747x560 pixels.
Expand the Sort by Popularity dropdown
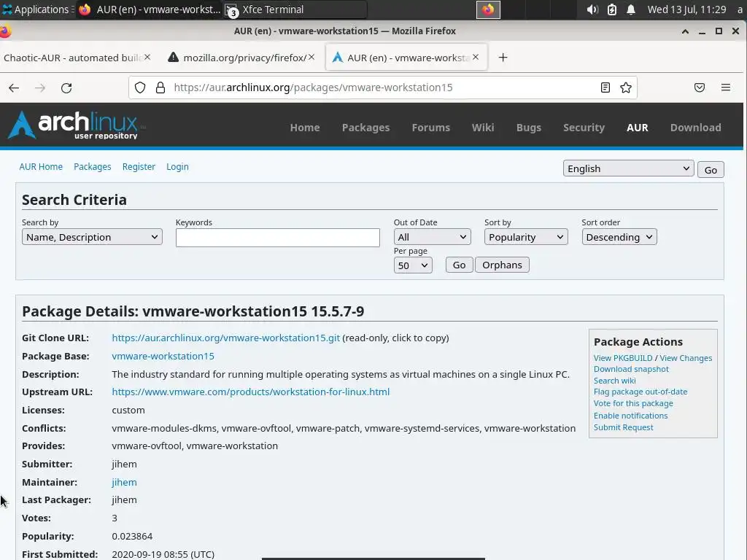tap(526, 237)
